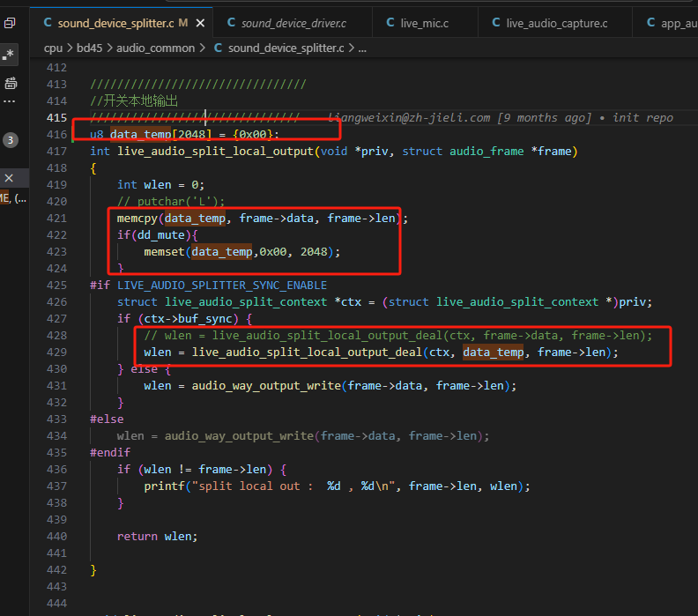Click the commented-out wlen assignment on line 428
The image size is (698, 616).
click(398, 336)
